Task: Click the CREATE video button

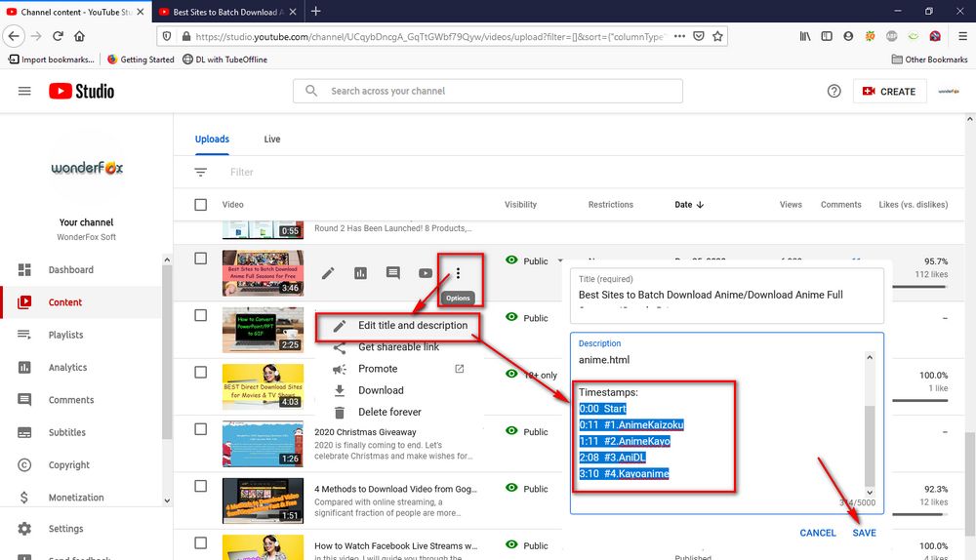Action: [889, 91]
